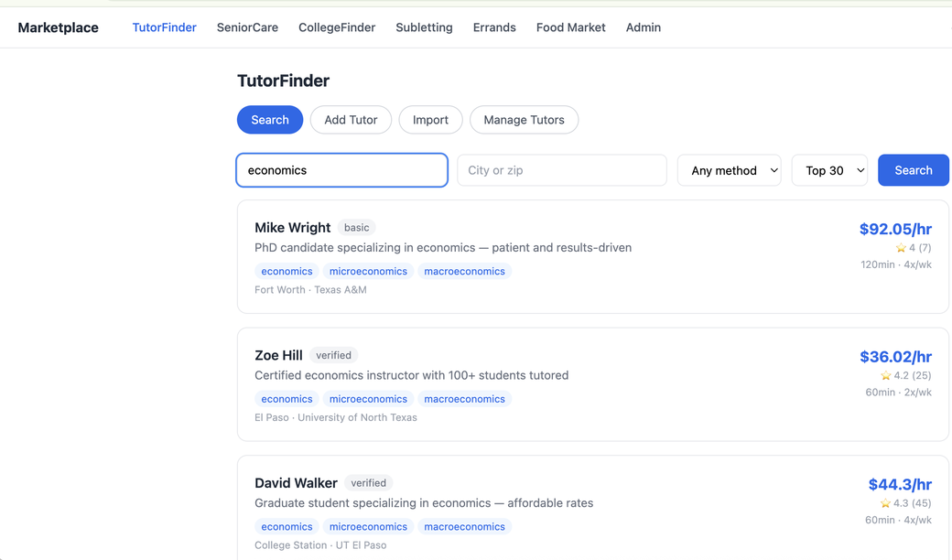
Task: Select Mike Wright's macroeconomics tag
Action: tap(464, 271)
